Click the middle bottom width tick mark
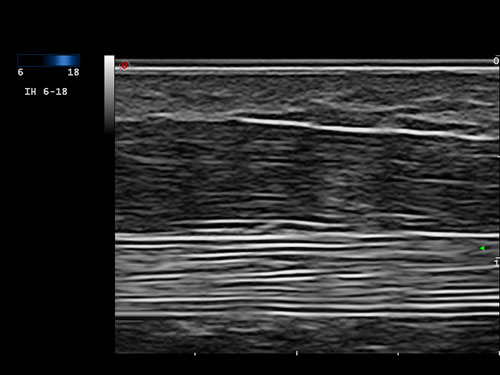Image resolution: width=500 pixels, height=375 pixels. (x=297, y=353)
